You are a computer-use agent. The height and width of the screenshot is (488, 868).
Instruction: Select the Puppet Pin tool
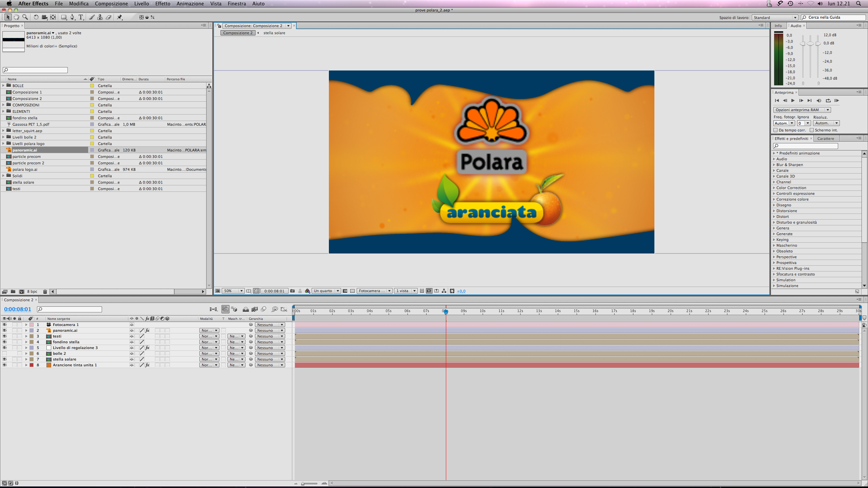120,17
